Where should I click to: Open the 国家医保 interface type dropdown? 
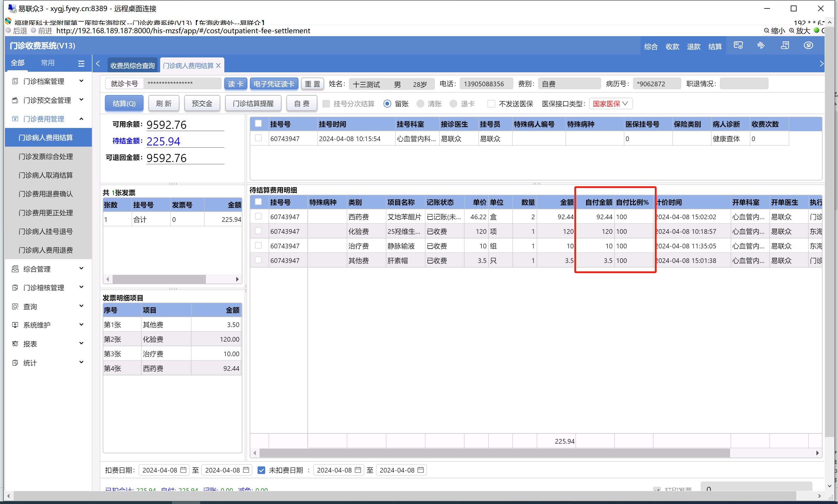(611, 103)
